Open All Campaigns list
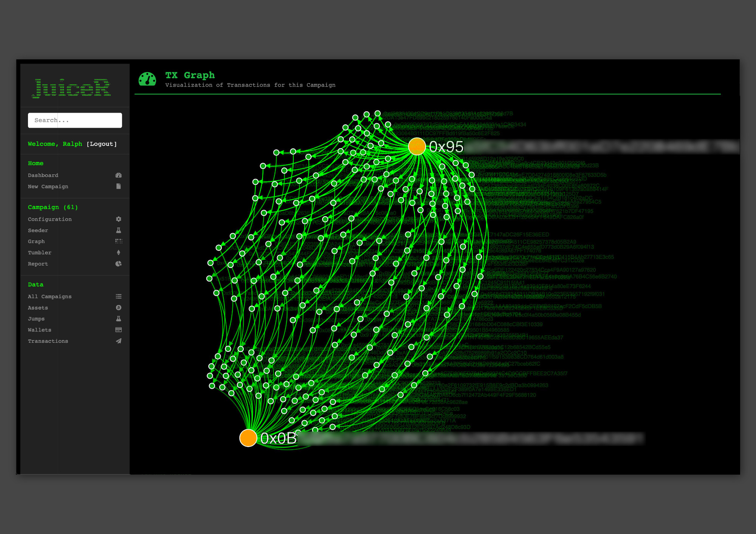Image resolution: width=756 pixels, height=534 pixels. tap(50, 297)
